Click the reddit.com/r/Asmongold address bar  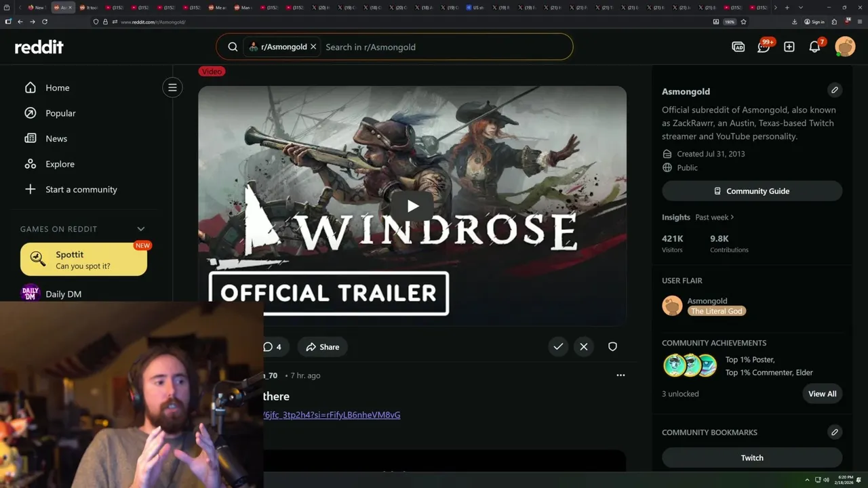[x=153, y=22]
